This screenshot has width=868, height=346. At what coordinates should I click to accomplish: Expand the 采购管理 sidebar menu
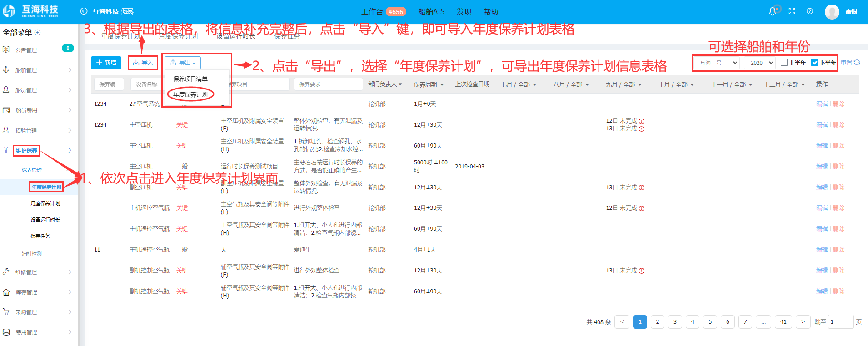(70, 312)
